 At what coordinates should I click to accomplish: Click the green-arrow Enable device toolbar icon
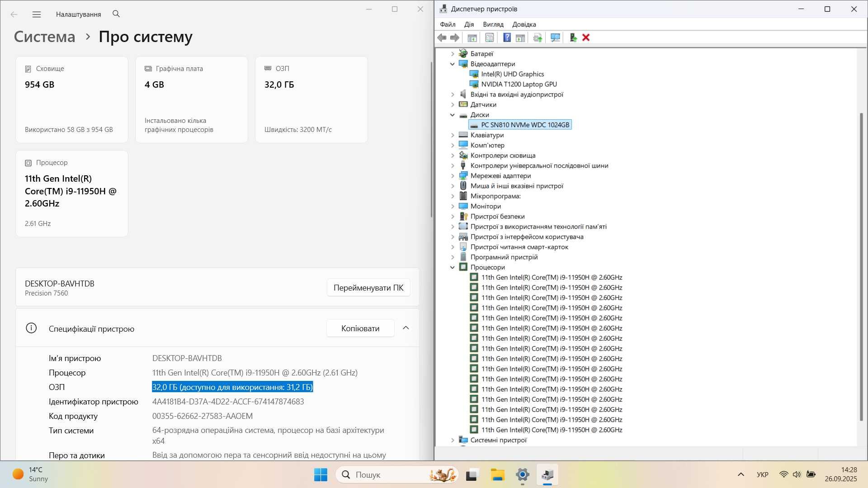(573, 38)
